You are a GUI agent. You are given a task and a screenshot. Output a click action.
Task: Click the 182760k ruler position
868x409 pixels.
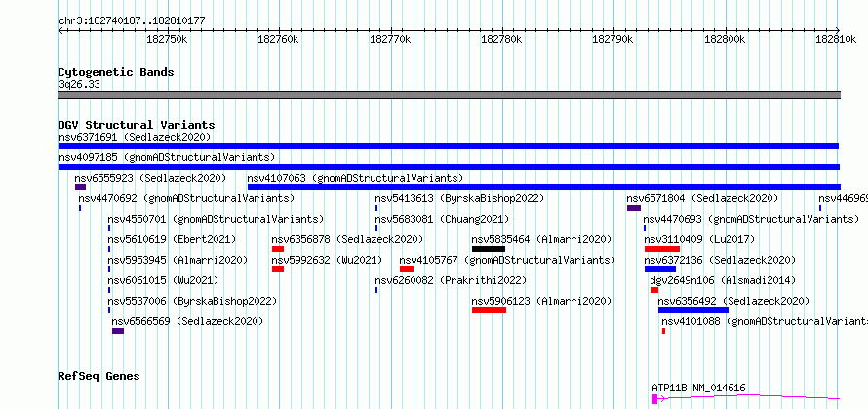coord(279,40)
